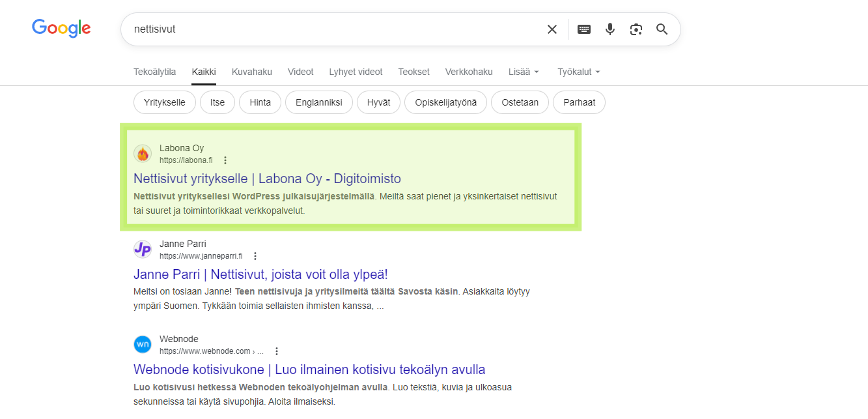Open the three-dot menu beside labona.fi
Screen dimensions: 868x419
coord(225,160)
